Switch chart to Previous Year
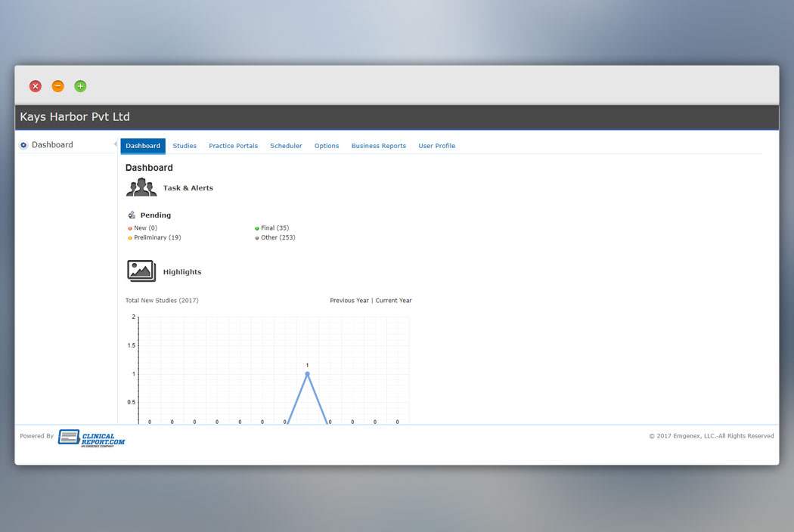Viewport: 794px width, 532px height. coord(349,300)
